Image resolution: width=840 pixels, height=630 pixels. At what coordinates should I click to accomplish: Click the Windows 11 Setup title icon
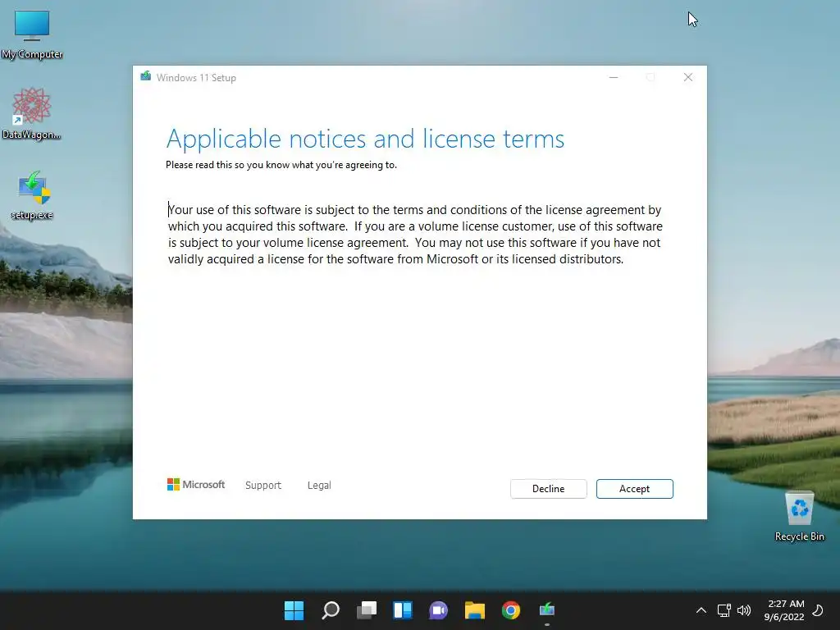pos(146,76)
